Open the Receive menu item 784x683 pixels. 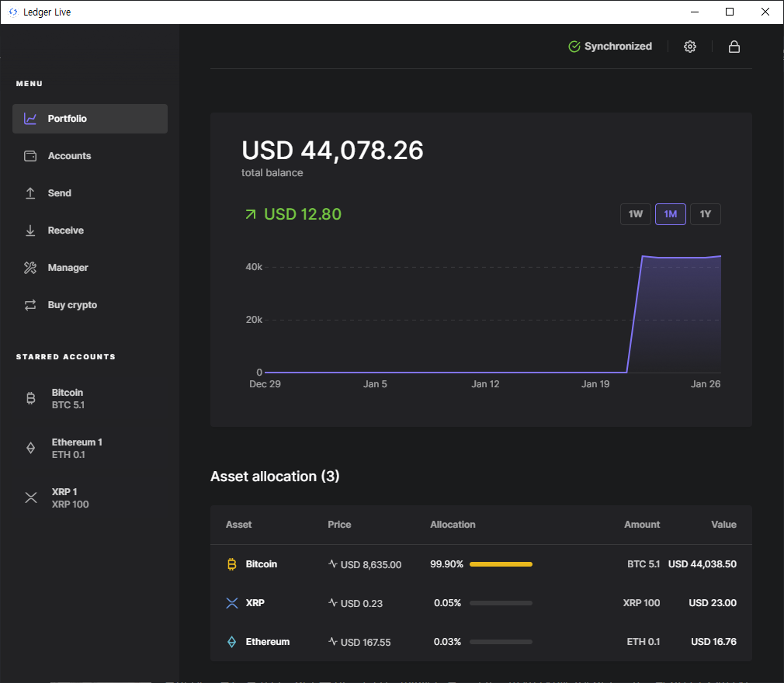point(90,231)
